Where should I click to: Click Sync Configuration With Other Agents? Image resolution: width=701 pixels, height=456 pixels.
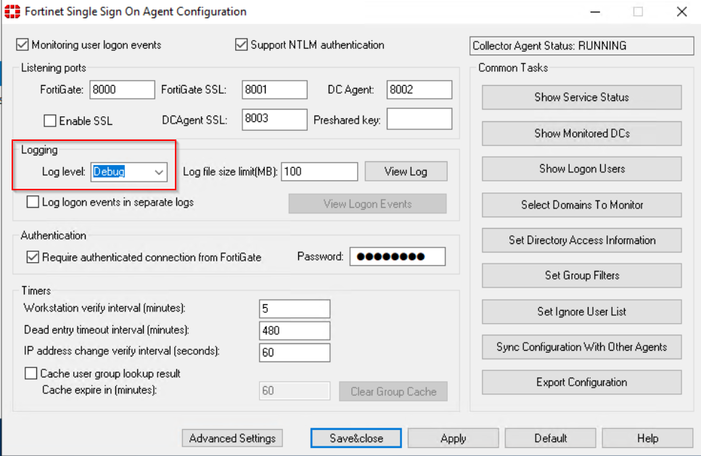coord(582,347)
